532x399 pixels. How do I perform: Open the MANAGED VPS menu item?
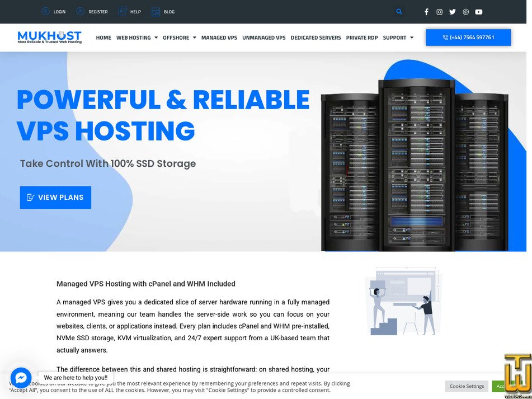tap(219, 37)
